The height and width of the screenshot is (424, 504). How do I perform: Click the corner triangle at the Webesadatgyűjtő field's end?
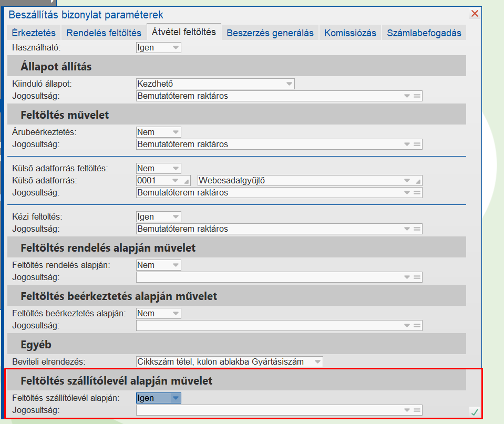pyautogui.click(x=418, y=182)
